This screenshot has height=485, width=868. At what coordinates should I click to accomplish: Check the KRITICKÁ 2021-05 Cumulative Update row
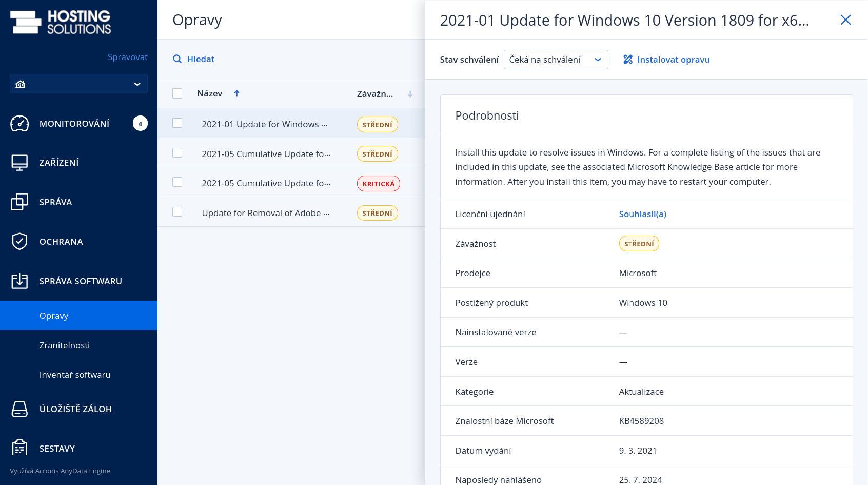tap(177, 182)
